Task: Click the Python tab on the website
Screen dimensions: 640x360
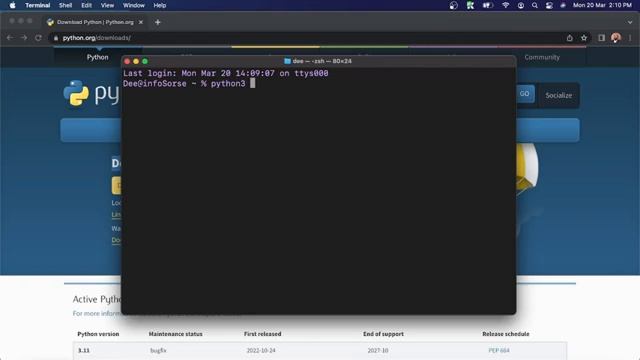Action: click(98, 57)
